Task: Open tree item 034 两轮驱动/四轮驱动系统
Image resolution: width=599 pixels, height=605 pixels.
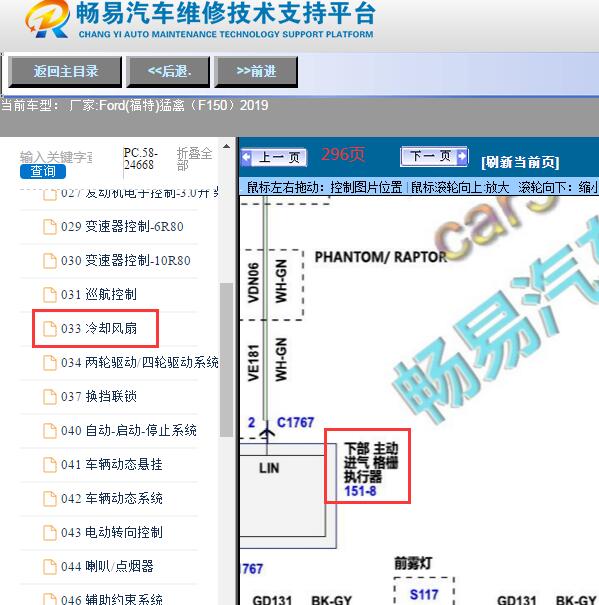Action: pos(140,362)
